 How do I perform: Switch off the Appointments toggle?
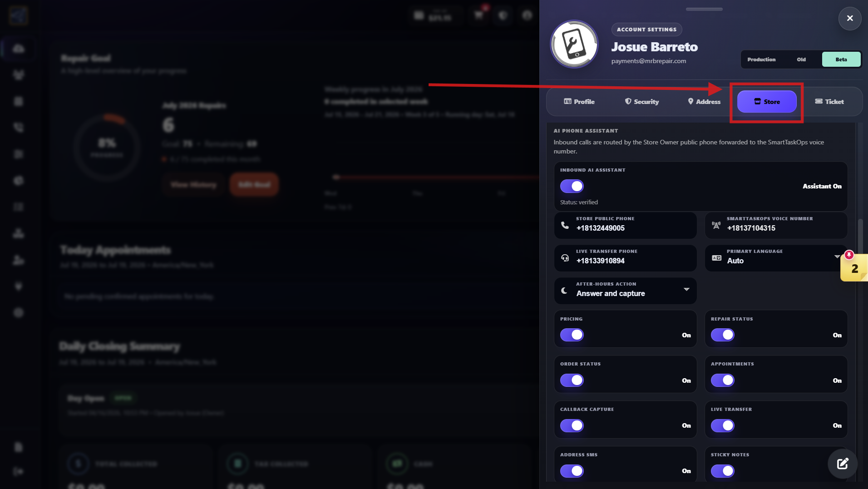[x=723, y=380]
